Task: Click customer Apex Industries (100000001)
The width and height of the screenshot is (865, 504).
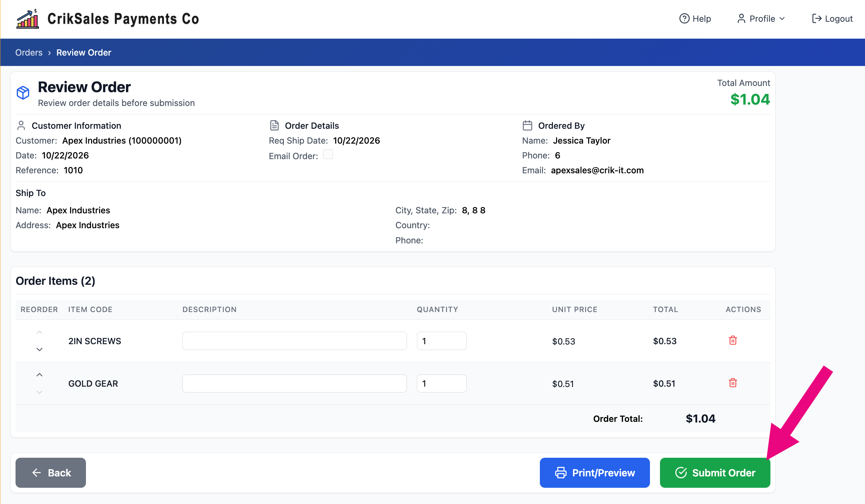Action: (122, 140)
